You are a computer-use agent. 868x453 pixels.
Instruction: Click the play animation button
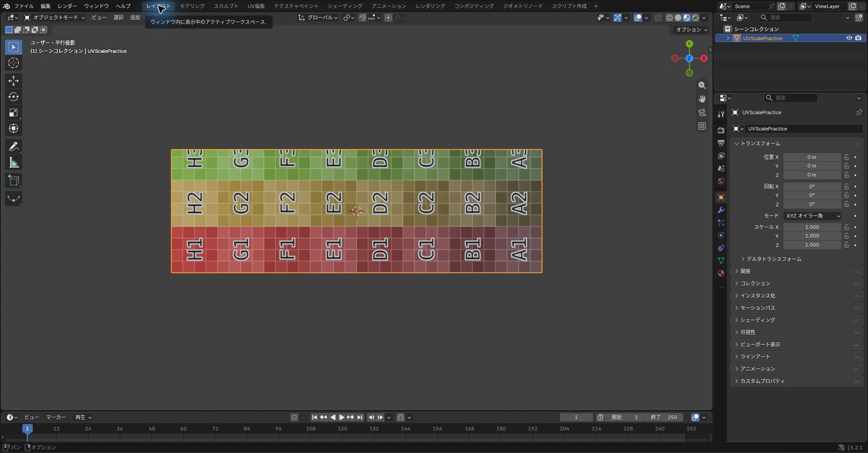(x=342, y=417)
